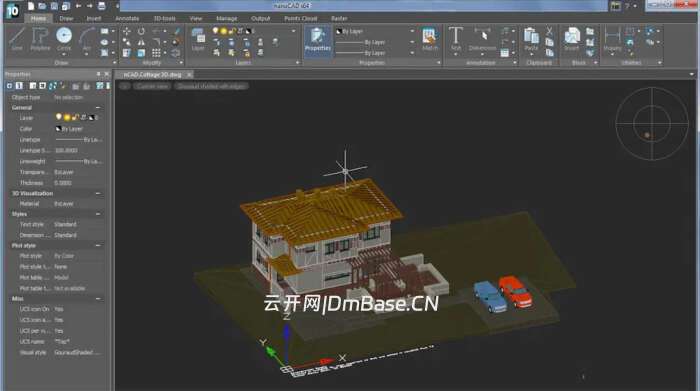Close the Properties panel
Screen dimensions: 700x391
107,74
